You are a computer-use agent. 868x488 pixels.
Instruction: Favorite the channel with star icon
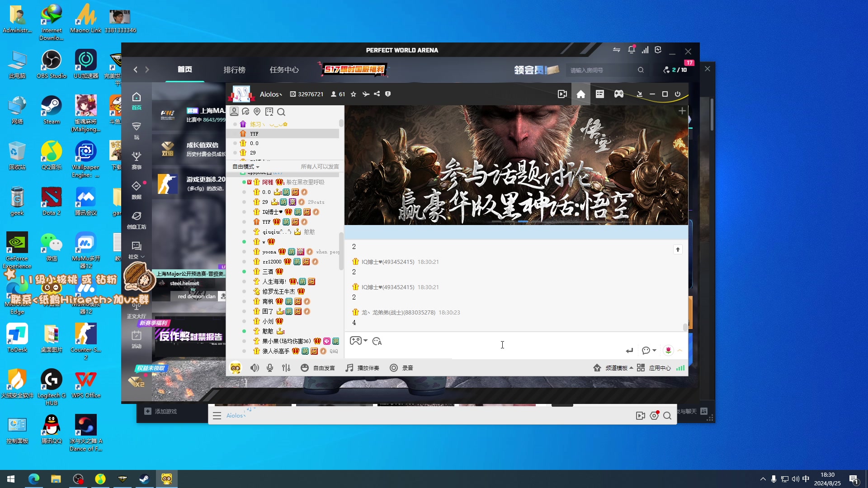(354, 94)
